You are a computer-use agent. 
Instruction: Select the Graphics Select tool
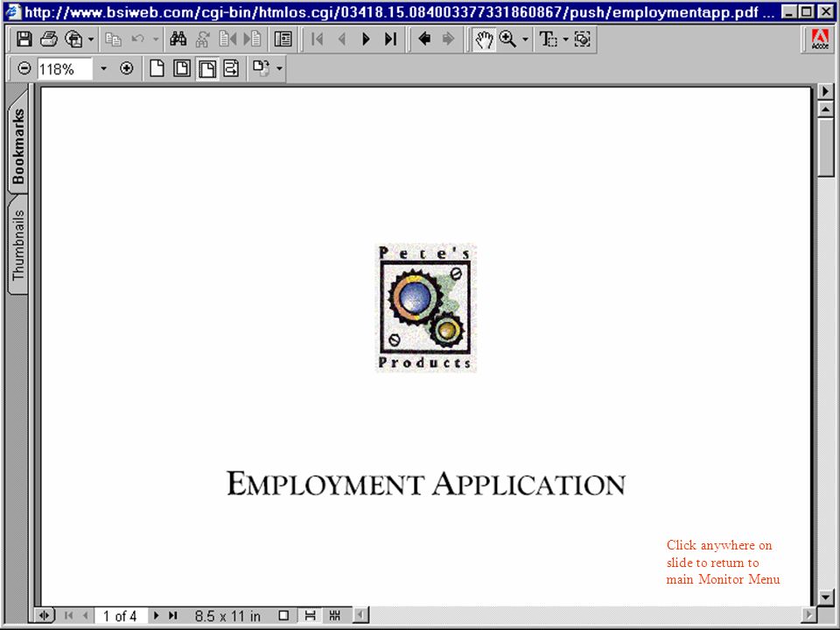click(x=583, y=39)
